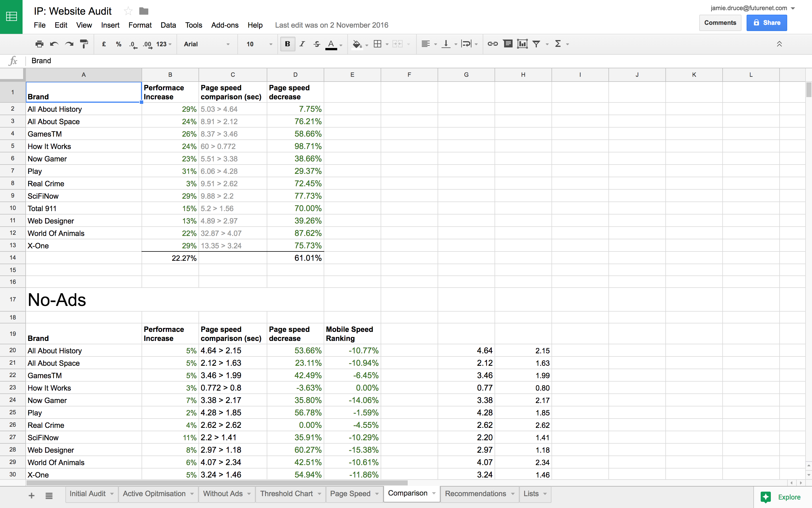Increase decimal places
The image size is (812, 508).
pyautogui.click(x=148, y=44)
